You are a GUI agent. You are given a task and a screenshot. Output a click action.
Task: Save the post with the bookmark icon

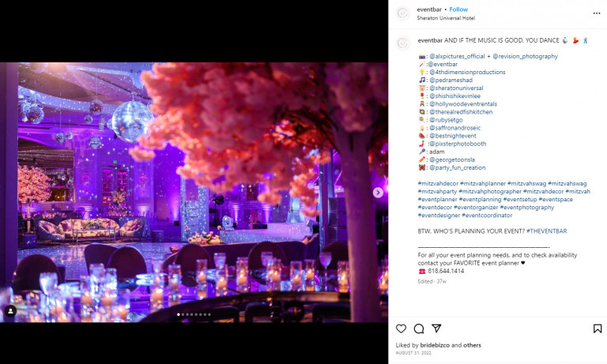(x=597, y=328)
